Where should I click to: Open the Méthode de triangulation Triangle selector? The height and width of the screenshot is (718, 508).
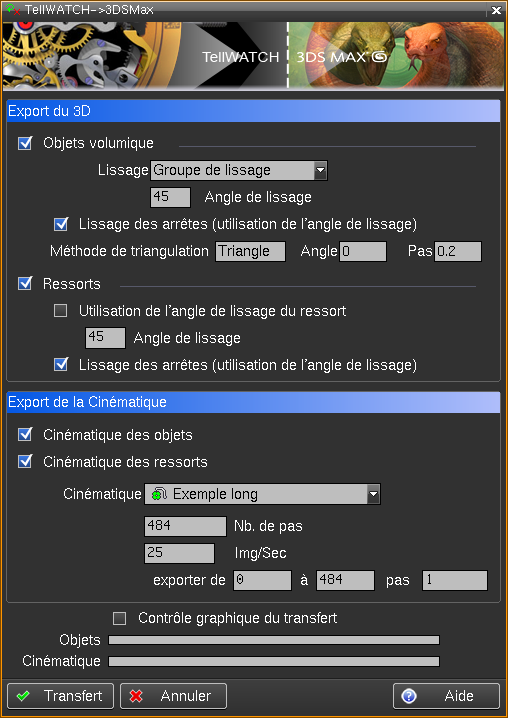pyautogui.click(x=251, y=251)
